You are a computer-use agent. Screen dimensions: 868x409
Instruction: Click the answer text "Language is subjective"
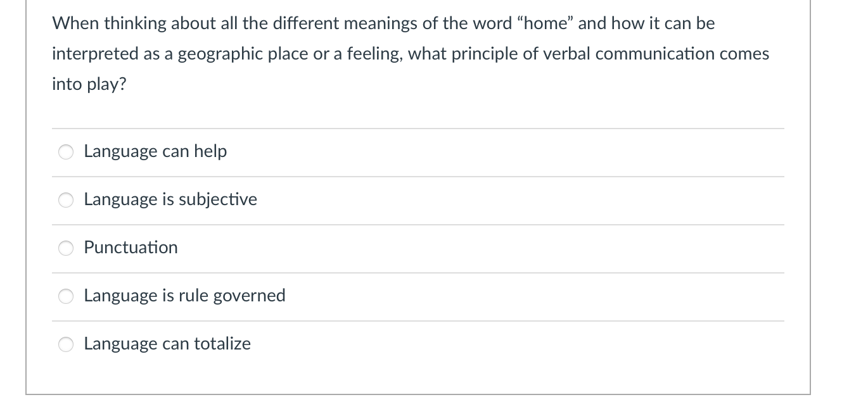pos(170,199)
